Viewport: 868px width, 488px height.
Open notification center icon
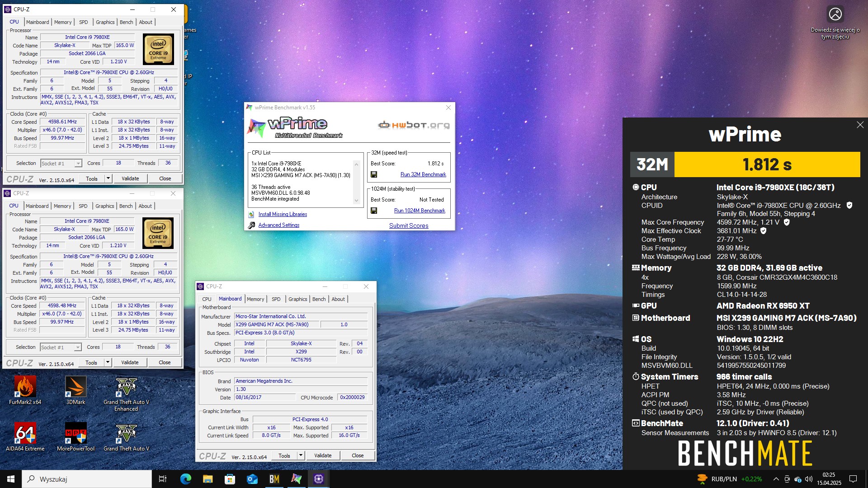click(x=853, y=479)
